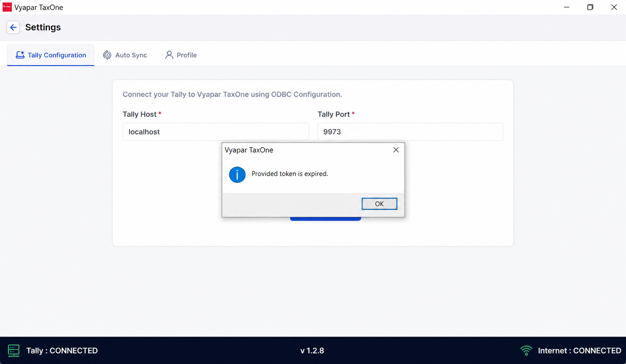Click the Internet : CONNECTED status text
626x364 pixels.
[580, 351]
